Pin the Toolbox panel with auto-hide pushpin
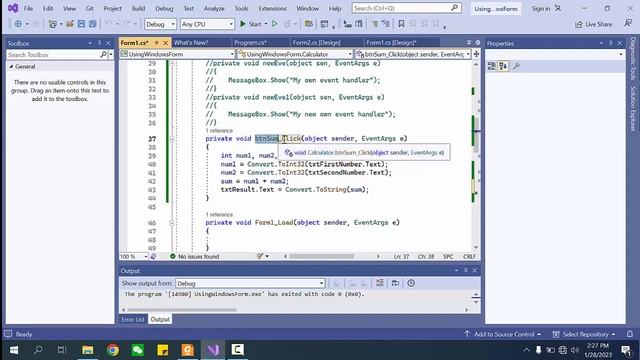The width and height of the screenshot is (640, 360). [x=99, y=43]
